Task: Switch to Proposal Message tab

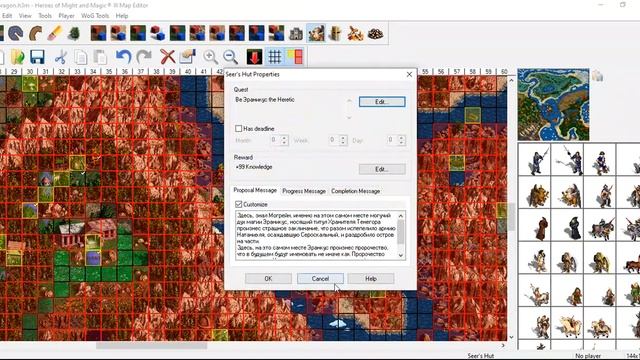Action: tap(255, 190)
